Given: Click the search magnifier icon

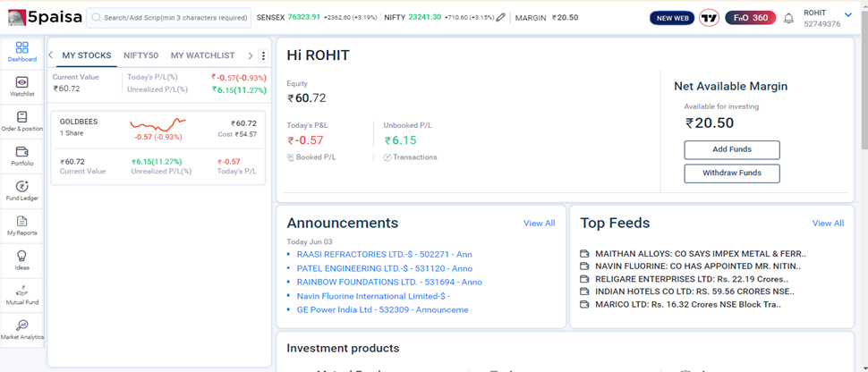Looking at the screenshot, I should pos(96,18).
